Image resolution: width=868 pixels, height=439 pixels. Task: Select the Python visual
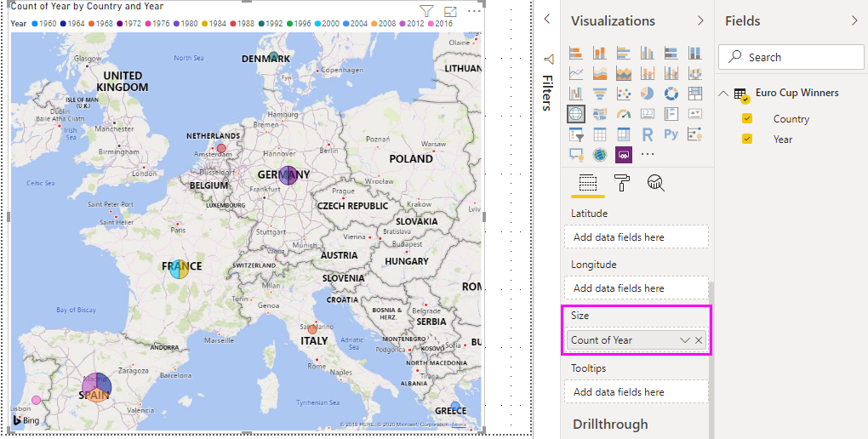click(671, 134)
